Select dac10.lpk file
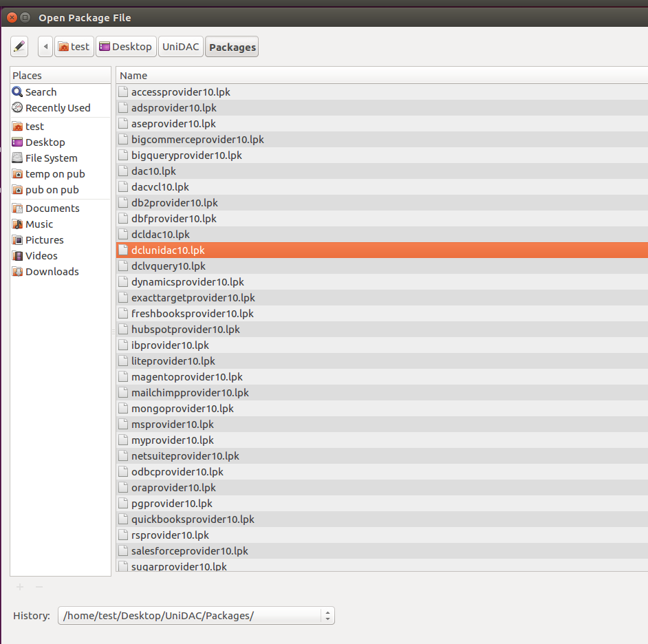 click(x=382, y=171)
